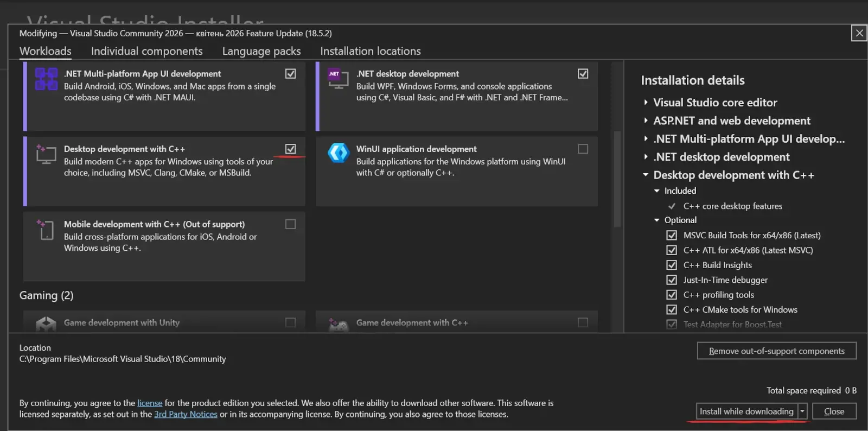The width and height of the screenshot is (868, 431).
Task: Click the workloads list vertical scrollbar
Action: (x=617, y=179)
